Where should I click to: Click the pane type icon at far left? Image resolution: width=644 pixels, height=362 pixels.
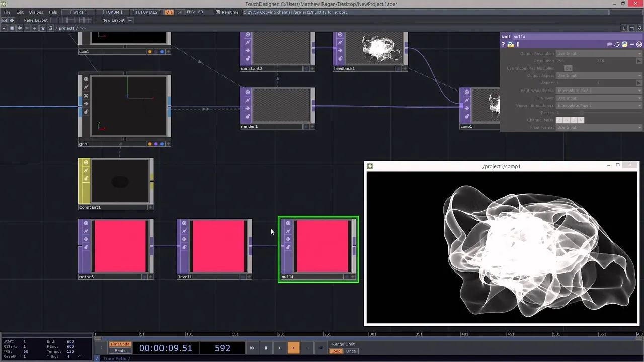[4, 20]
